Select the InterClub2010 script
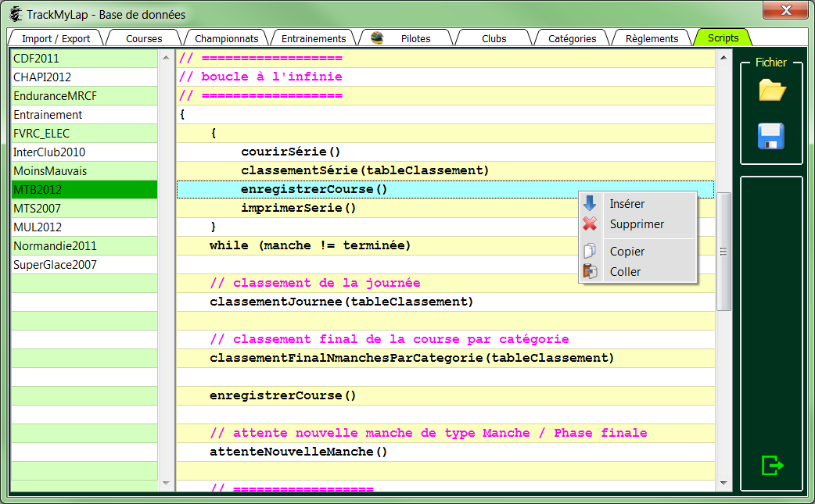Viewport: 815px width, 504px height. coord(84,152)
